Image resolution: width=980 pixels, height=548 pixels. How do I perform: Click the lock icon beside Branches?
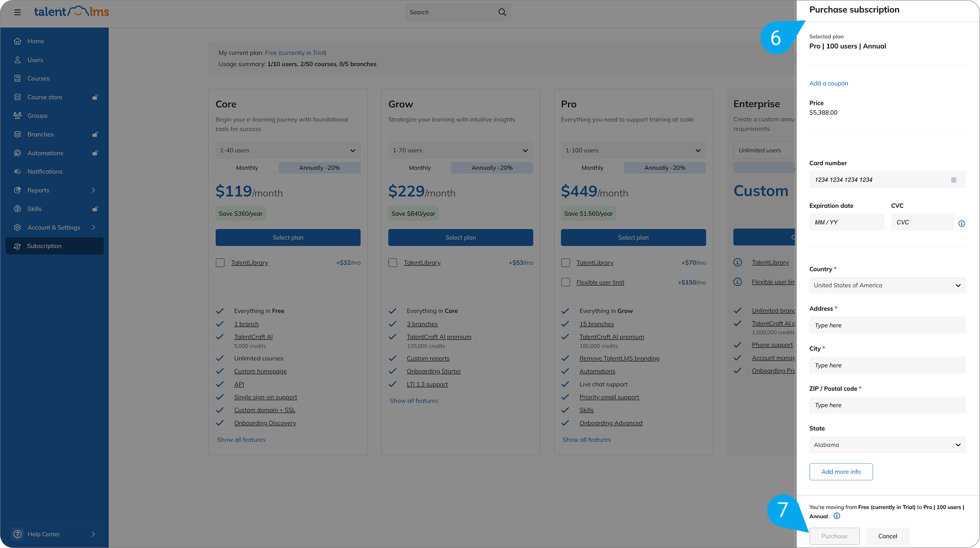95,134
